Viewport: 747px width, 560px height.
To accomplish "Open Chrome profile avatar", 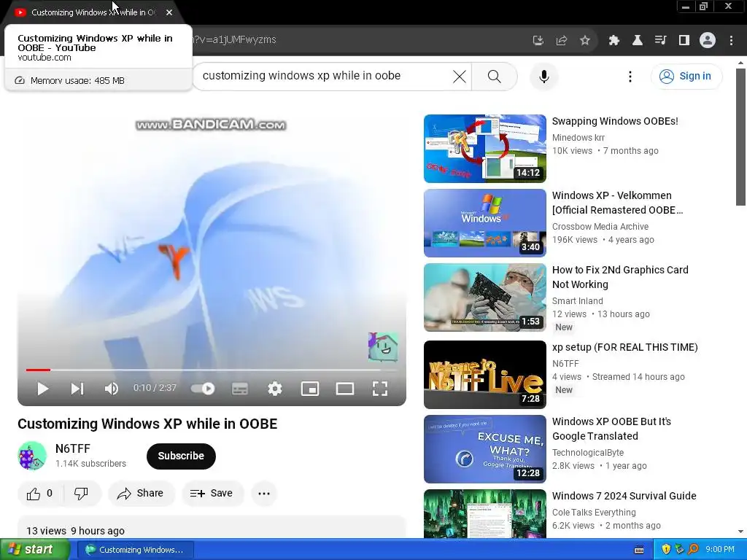I will 708,41.
